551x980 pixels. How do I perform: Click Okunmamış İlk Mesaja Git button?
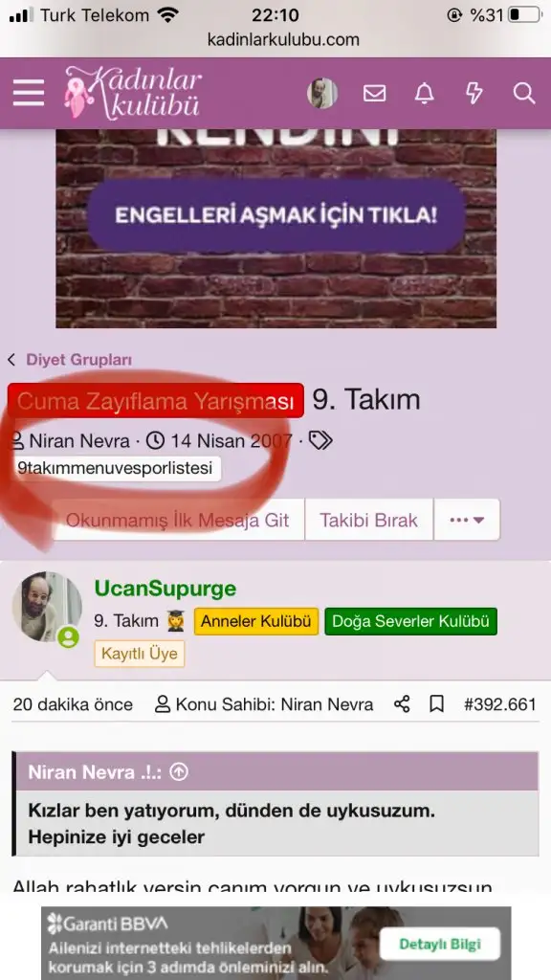tap(177, 520)
